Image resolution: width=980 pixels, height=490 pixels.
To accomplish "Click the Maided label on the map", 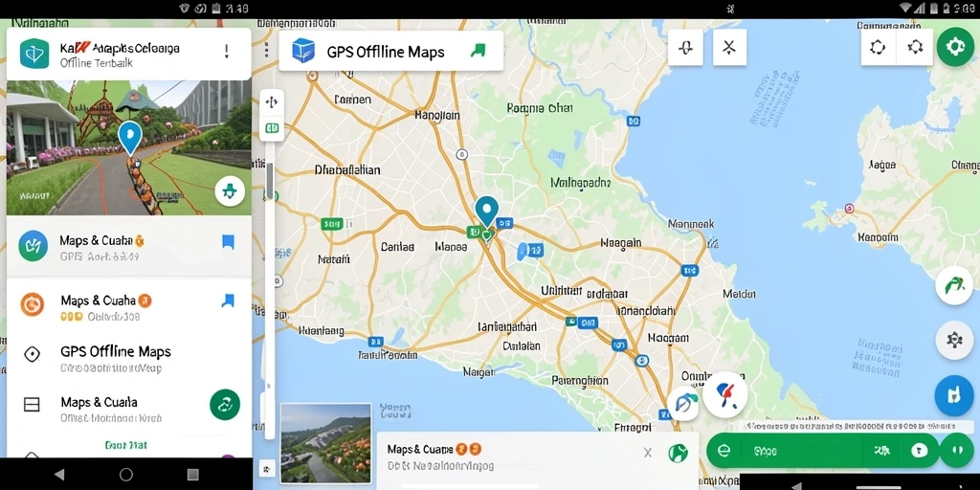I will [739, 293].
